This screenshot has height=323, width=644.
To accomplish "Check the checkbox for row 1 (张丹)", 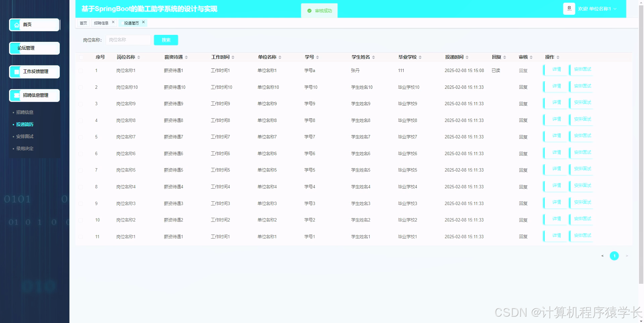I will coord(81,71).
